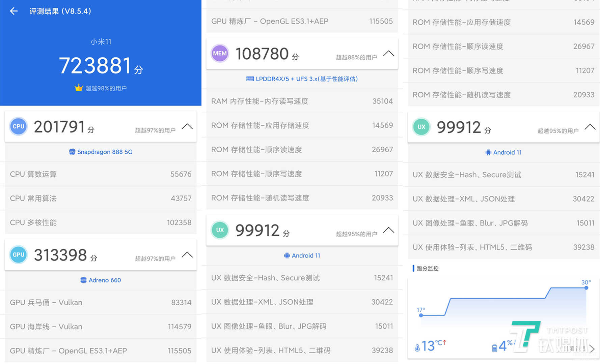Tap the 13℃ temperature reading
The height and width of the screenshot is (364, 600).
click(434, 346)
